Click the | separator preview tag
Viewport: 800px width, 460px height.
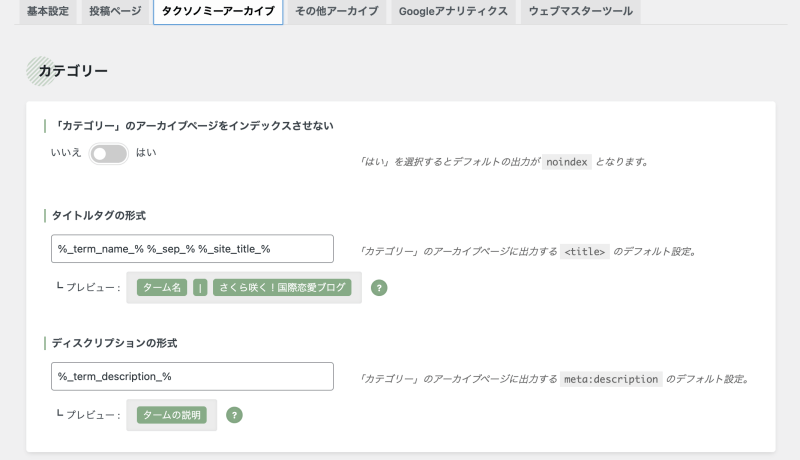coord(200,288)
